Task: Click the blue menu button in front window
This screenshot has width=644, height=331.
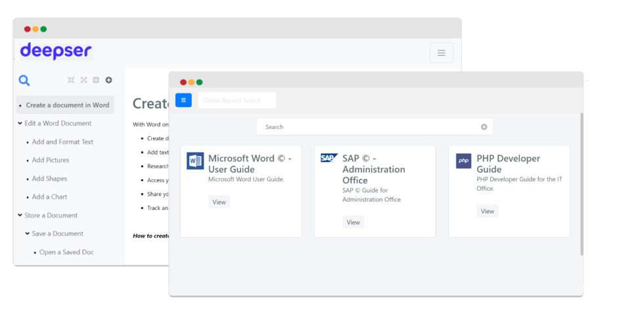Action: 183,100
